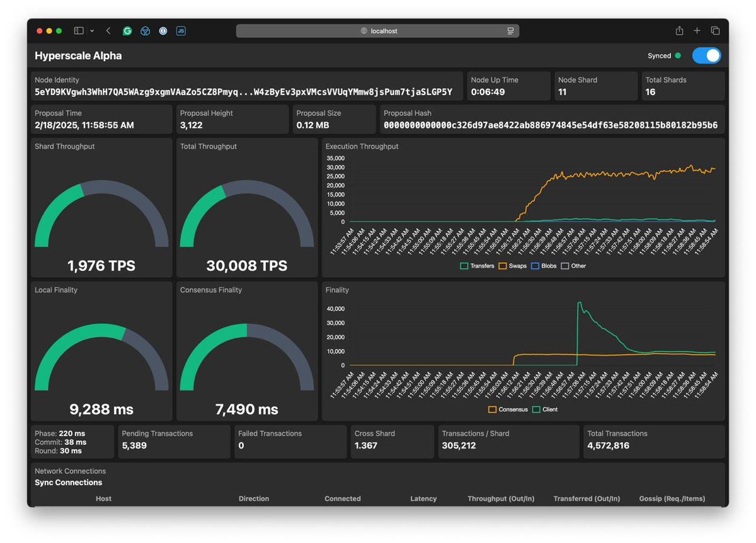
Task: Click the green Client spike in Finality chart
Action: click(580, 304)
